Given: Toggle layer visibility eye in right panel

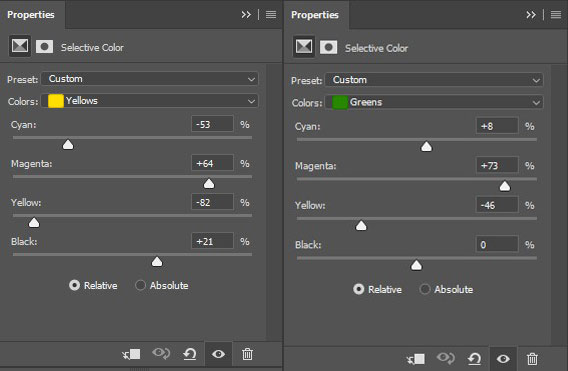Looking at the screenshot, I should [503, 359].
